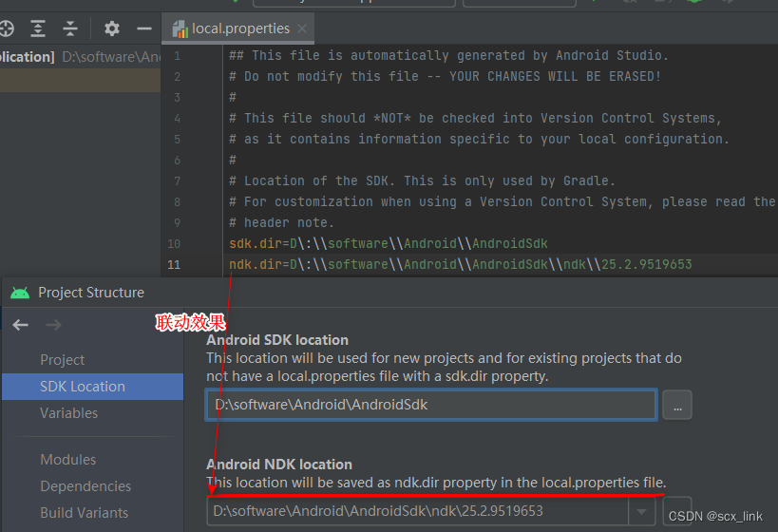Go back with the left arrow in Project Structure
The width and height of the screenshot is (778, 532).
(x=20, y=325)
